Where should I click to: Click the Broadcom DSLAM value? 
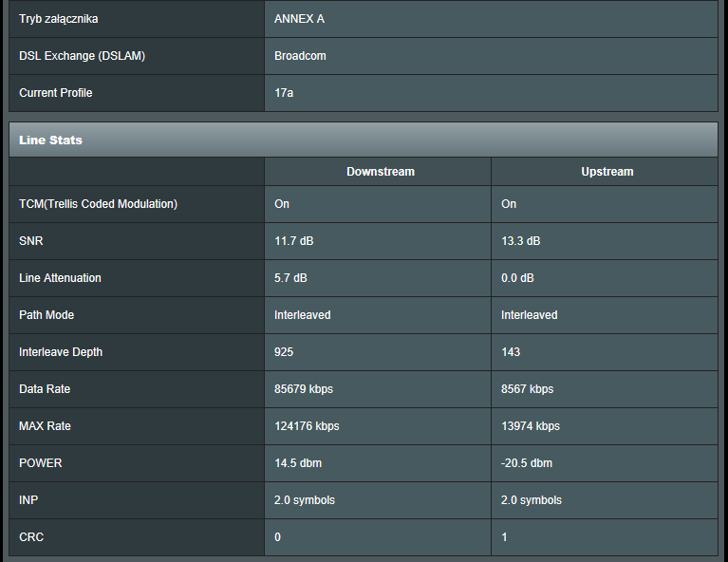pyautogui.click(x=300, y=56)
